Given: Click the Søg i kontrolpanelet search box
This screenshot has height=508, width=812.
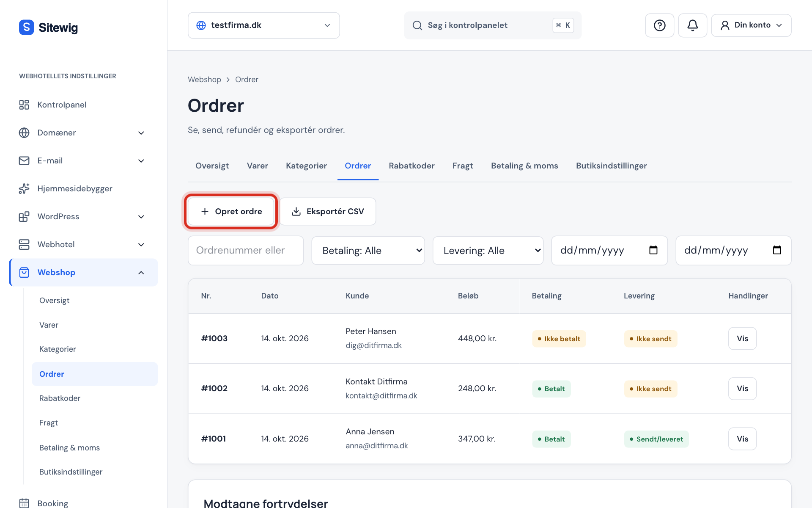Looking at the screenshot, I should click(493, 25).
